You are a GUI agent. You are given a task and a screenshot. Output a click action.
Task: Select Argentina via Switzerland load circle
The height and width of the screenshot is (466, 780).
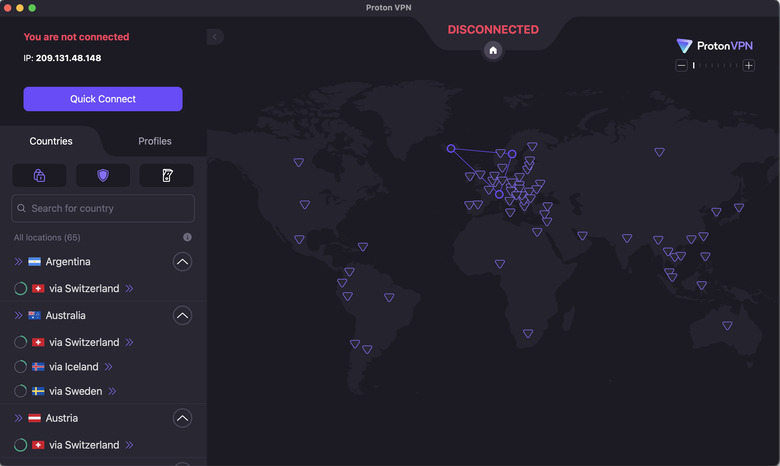click(20, 288)
